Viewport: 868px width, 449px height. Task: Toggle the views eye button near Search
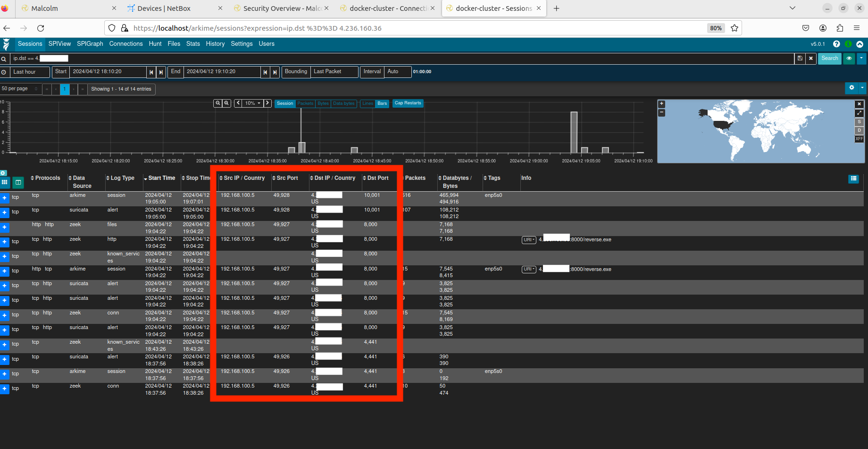coord(849,59)
